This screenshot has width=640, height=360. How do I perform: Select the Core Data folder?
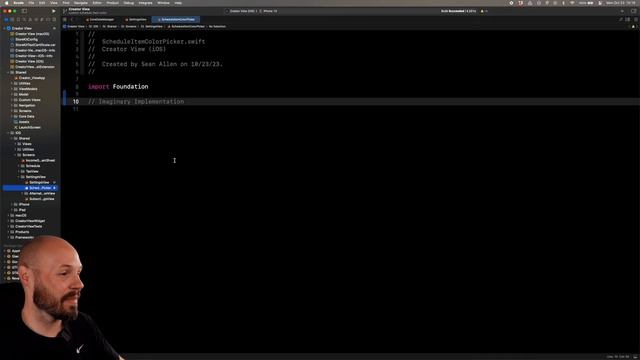point(24,116)
